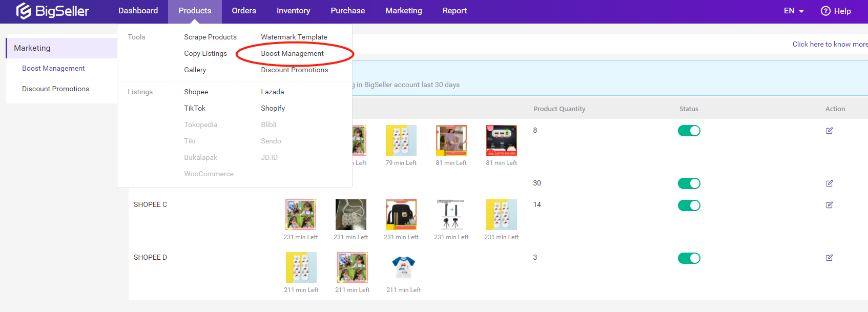Select Boost Management in Products menu

pyautogui.click(x=292, y=53)
